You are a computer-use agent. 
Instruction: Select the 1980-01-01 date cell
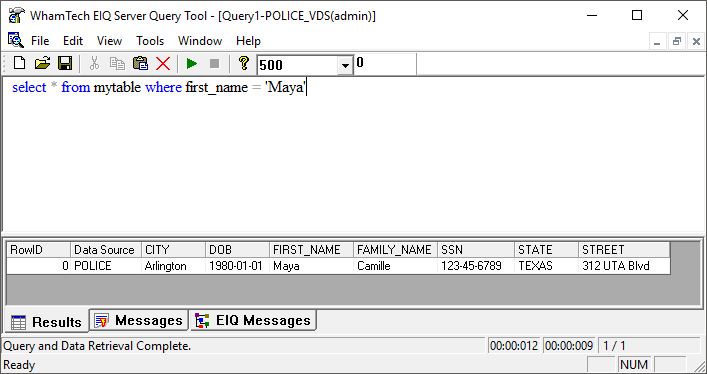tap(238, 266)
